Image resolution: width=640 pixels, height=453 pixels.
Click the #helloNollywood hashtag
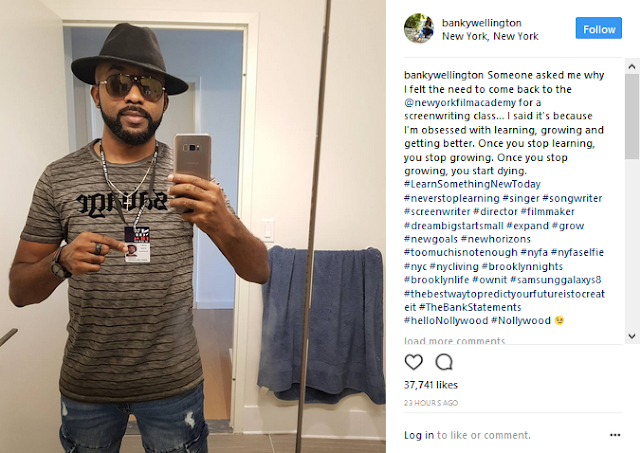(x=446, y=321)
